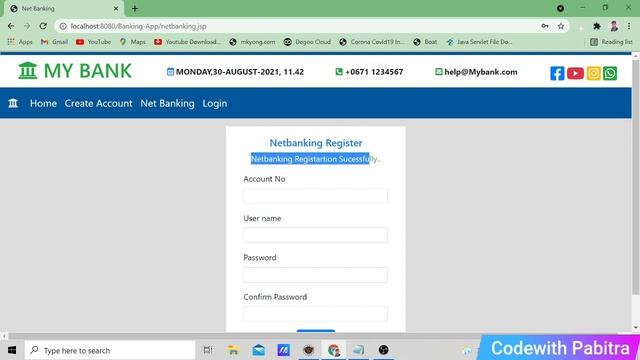The image size is (640, 360).
Task: Open File Explorer from the taskbar
Action: 233,350
